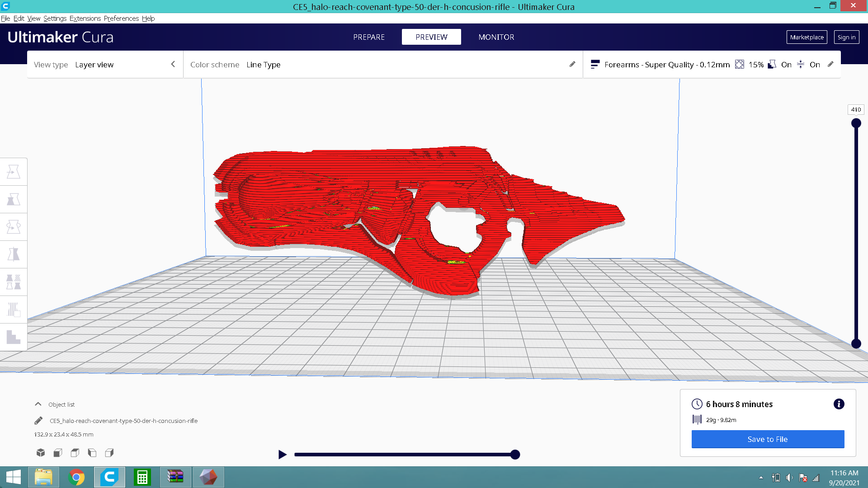Viewport: 868px width, 488px height.
Task: Open Chrome from the taskbar
Action: tap(76, 477)
